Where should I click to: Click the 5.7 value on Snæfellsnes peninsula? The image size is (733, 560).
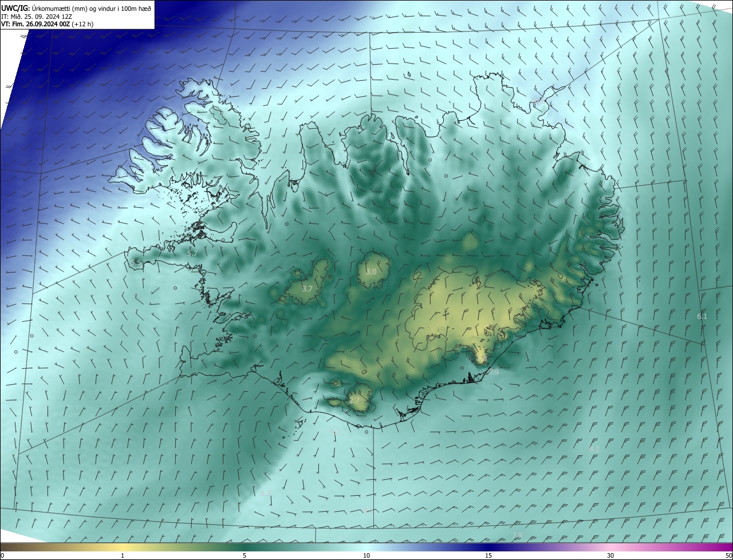pos(192,253)
